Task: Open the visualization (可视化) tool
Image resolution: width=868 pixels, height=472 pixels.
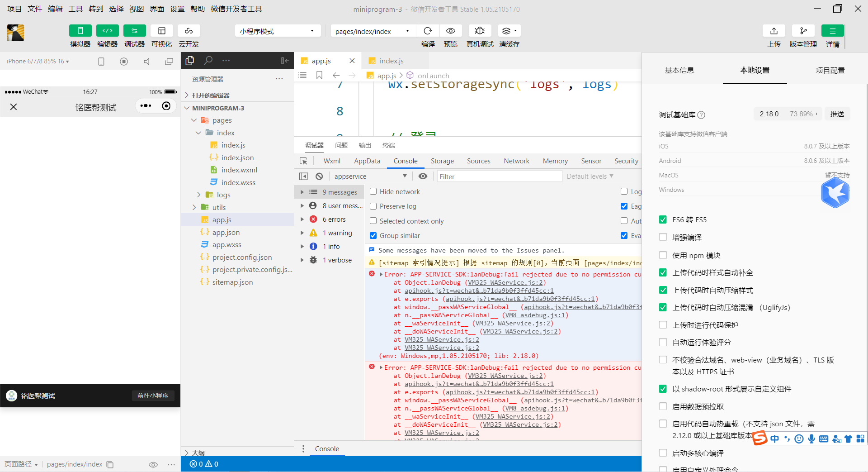Action: [x=161, y=31]
